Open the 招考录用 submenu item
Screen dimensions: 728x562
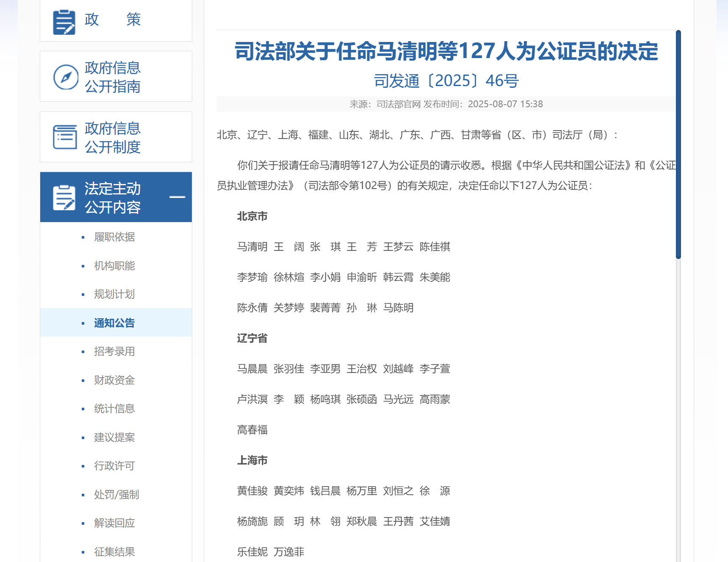point(114,351)
